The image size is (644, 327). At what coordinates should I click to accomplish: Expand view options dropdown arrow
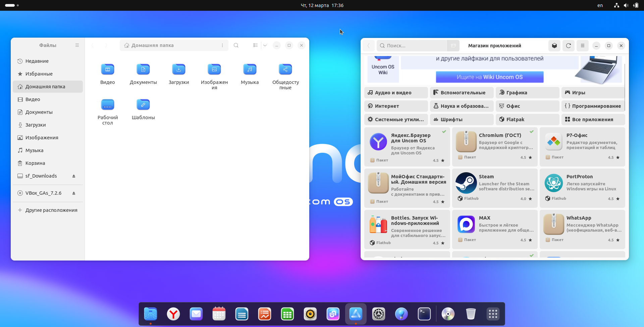point(265,45)
